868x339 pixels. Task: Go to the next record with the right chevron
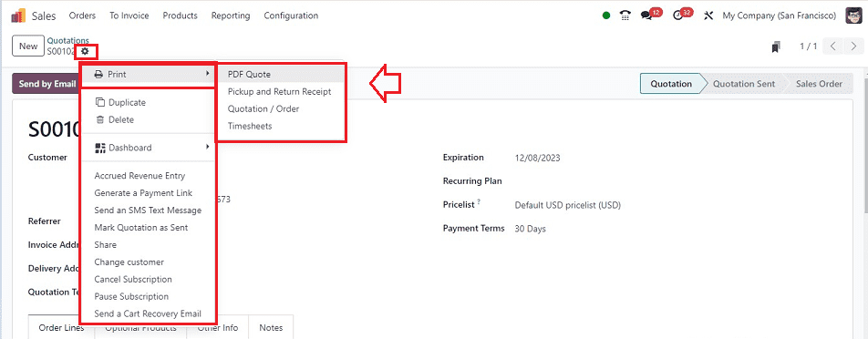853,46
